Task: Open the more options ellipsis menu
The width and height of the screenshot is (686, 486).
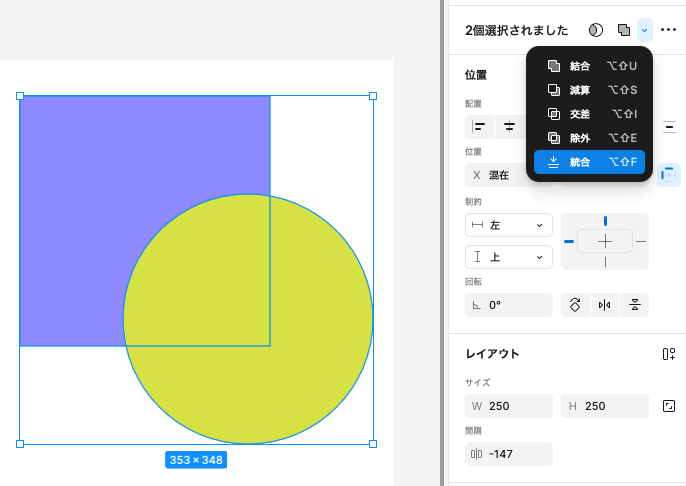Action: tap(669, 30)
